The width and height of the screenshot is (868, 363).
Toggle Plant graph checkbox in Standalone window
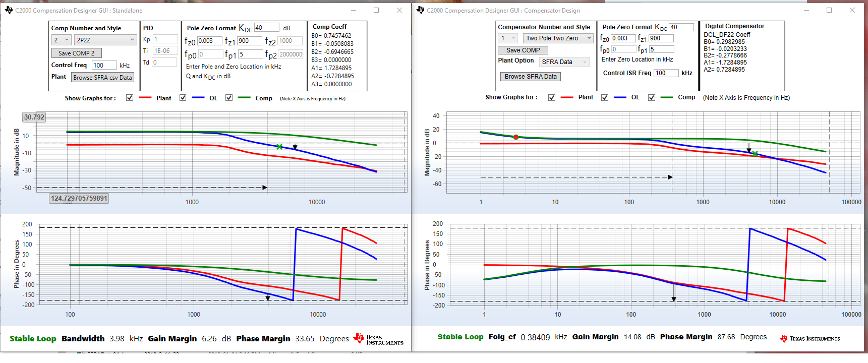click(x=130, y=98)
